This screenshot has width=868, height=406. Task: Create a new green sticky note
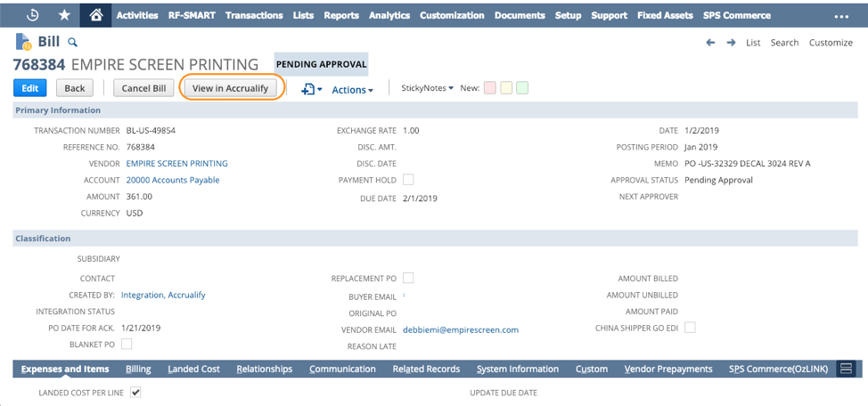[x=522, y=88]
